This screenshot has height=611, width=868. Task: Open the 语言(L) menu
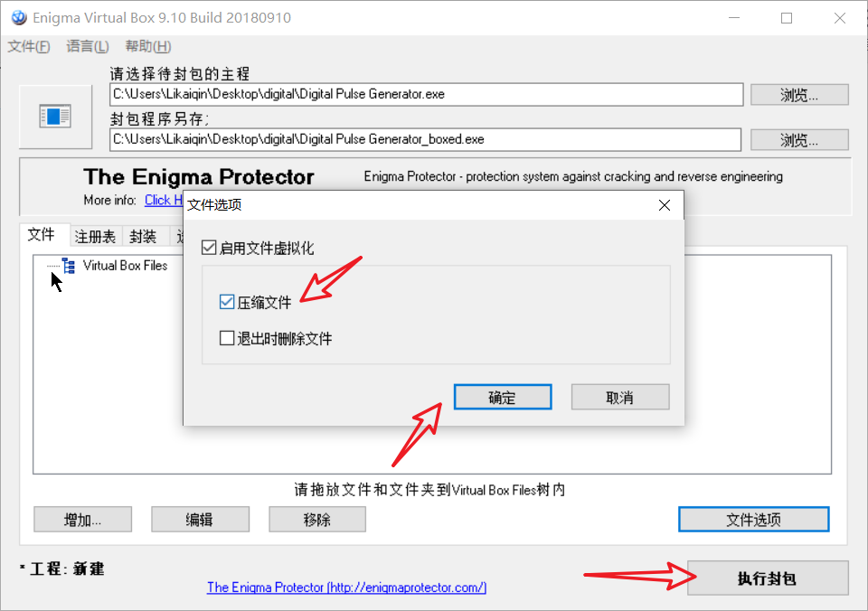pos(88,46)
